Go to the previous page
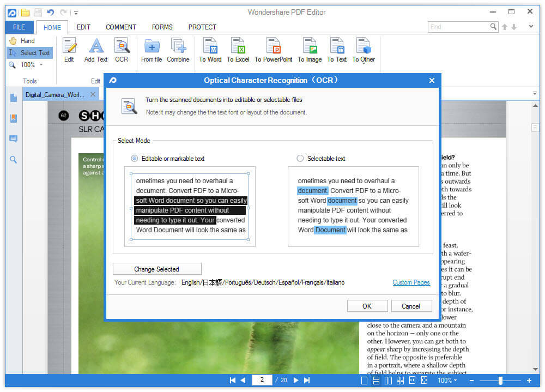This screenshot has height=392, width=545. pos(243,380)
